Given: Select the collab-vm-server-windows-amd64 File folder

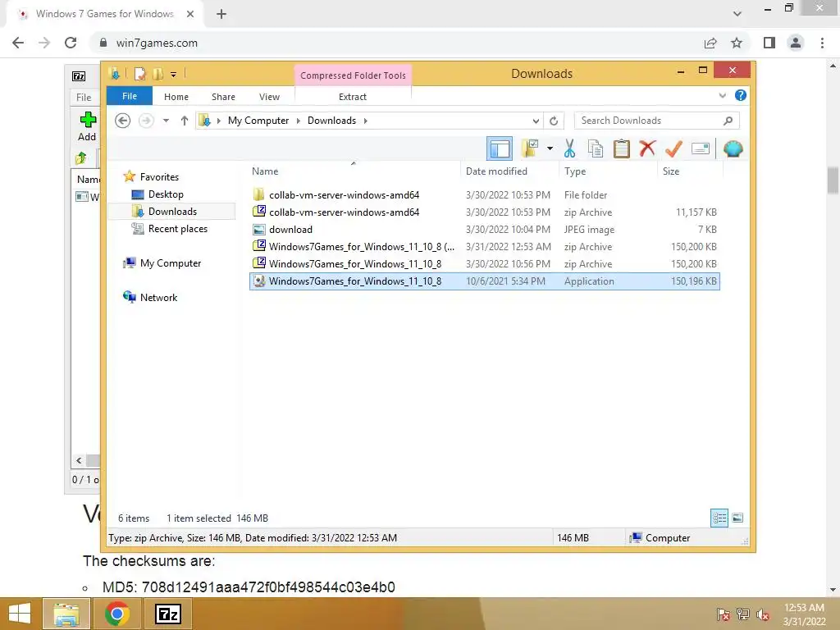Looking at the screenshot, I should click(485, 195).
